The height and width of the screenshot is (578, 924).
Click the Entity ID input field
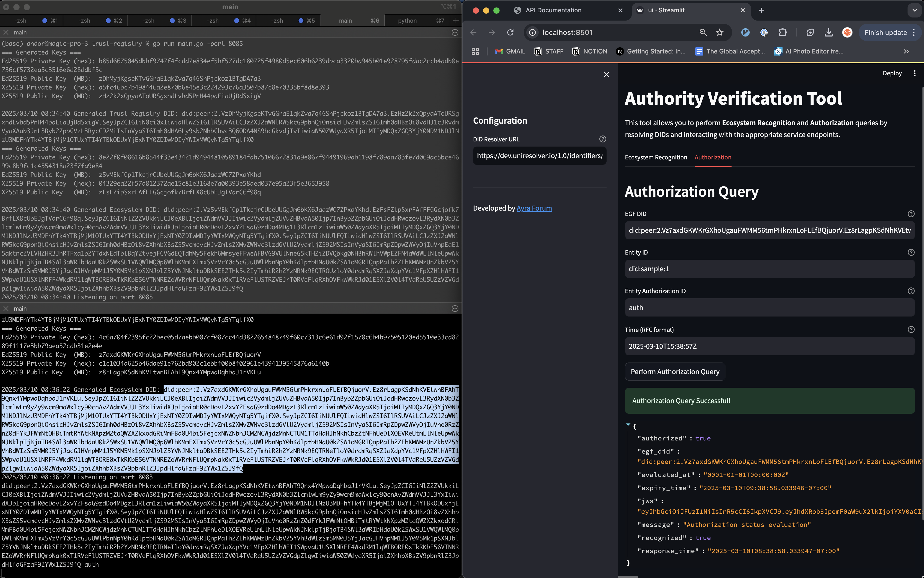pos(769,269)
